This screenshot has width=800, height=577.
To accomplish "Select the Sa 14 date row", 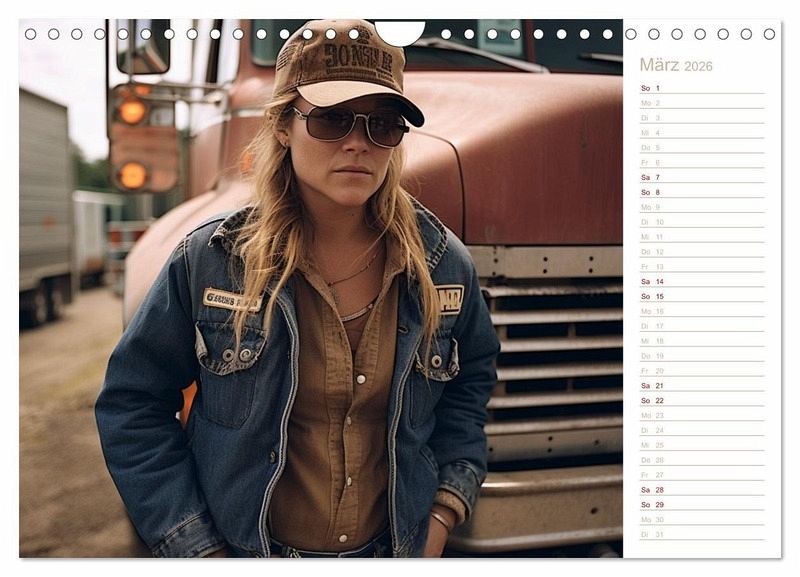I will [701, 281].
